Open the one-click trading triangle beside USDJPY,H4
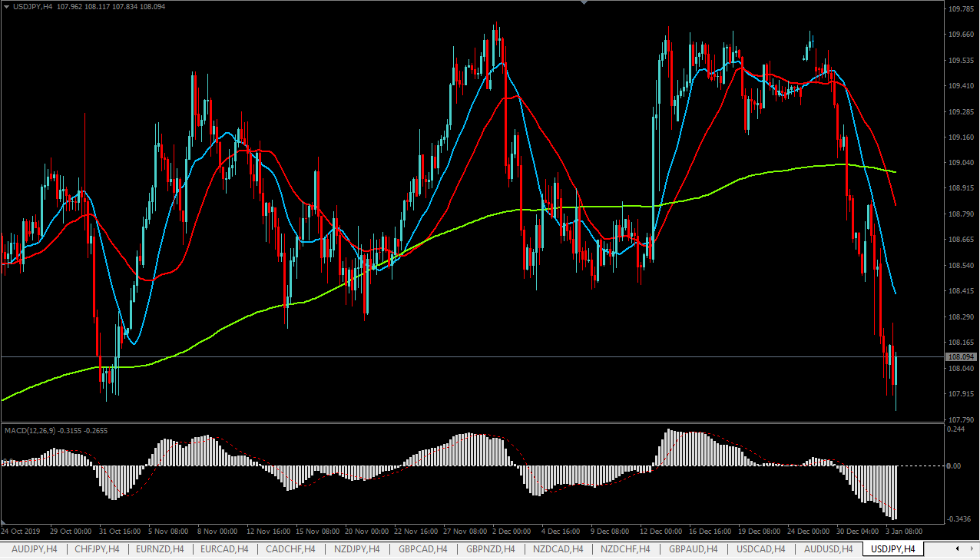 coord(6,7)
